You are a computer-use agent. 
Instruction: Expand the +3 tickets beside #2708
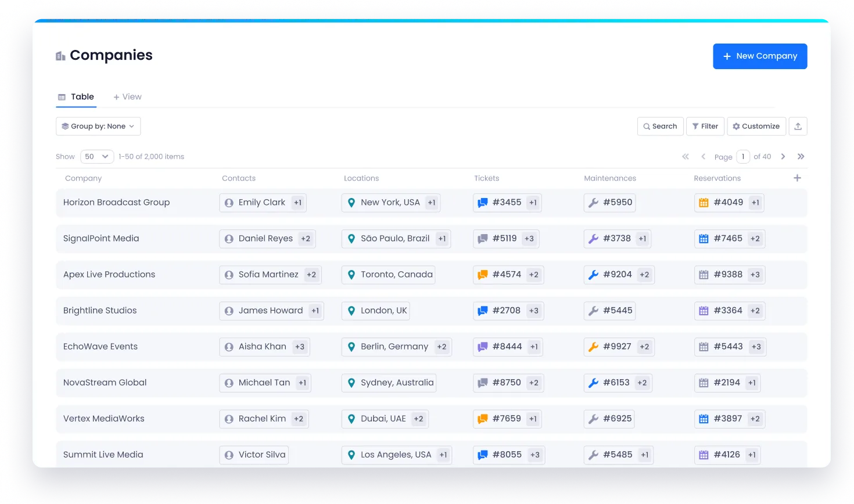(534, 311)
